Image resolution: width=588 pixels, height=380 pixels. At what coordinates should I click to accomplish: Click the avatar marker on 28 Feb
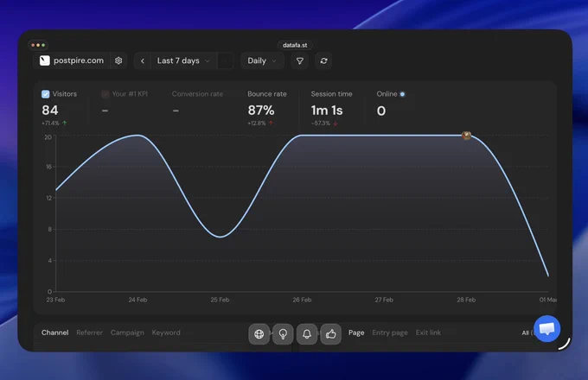[466, 136]
